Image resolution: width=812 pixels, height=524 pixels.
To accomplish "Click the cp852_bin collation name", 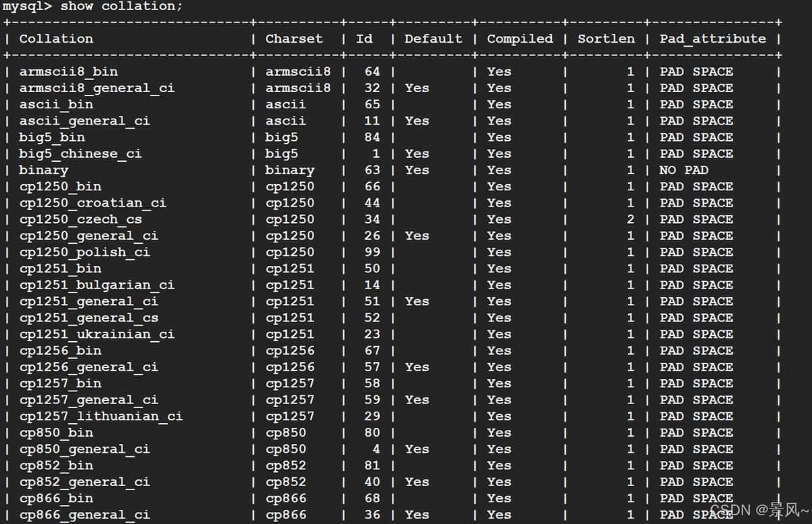I will coord(56,465).
